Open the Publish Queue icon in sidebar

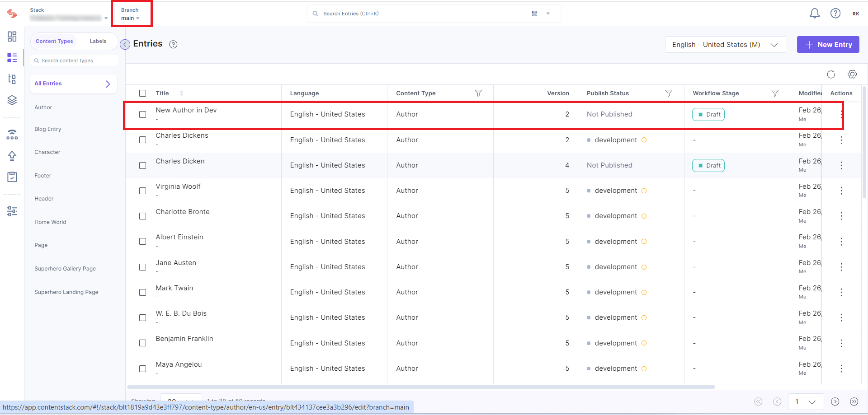pos(12,134)
